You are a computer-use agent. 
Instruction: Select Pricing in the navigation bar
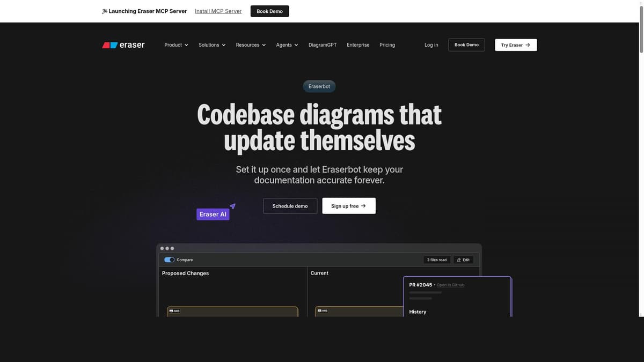pos(387,45)
